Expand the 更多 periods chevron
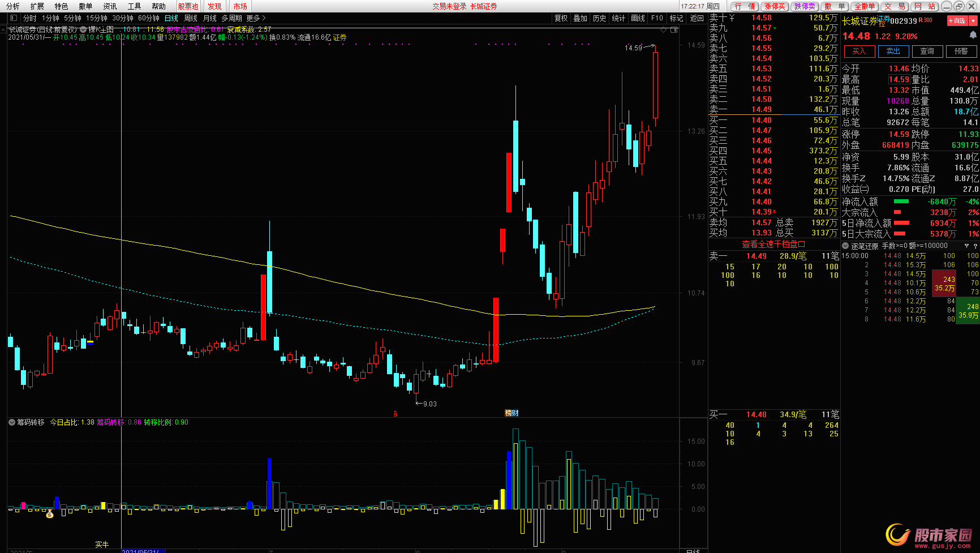Screen dimensions: 980x553 point(256,18)
